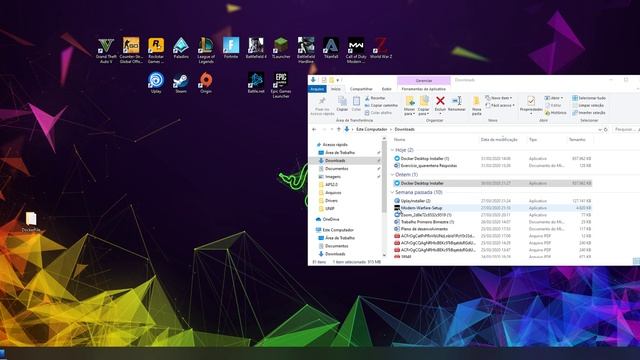Select the Epic Games Launcher icon

tap(281, 85)
